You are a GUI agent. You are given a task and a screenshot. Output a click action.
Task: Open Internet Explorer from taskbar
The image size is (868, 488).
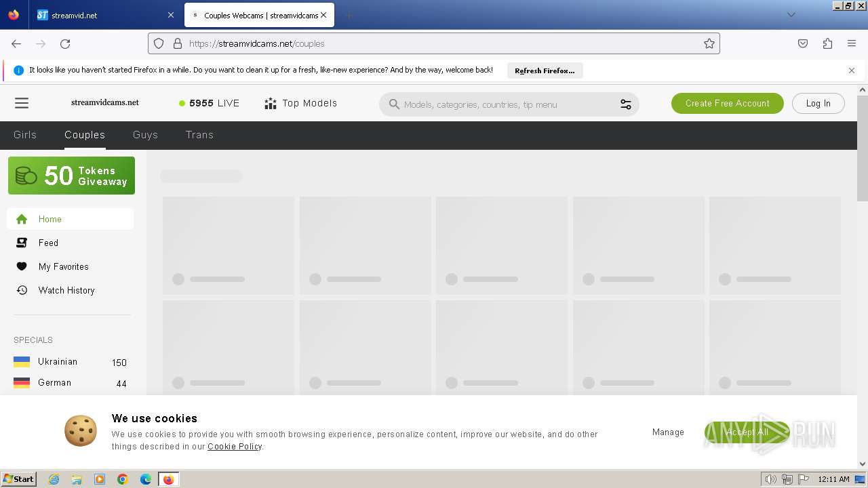point(54,479)
